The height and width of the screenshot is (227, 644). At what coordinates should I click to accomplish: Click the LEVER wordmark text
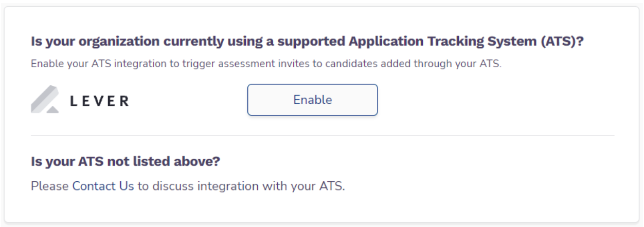99,101
